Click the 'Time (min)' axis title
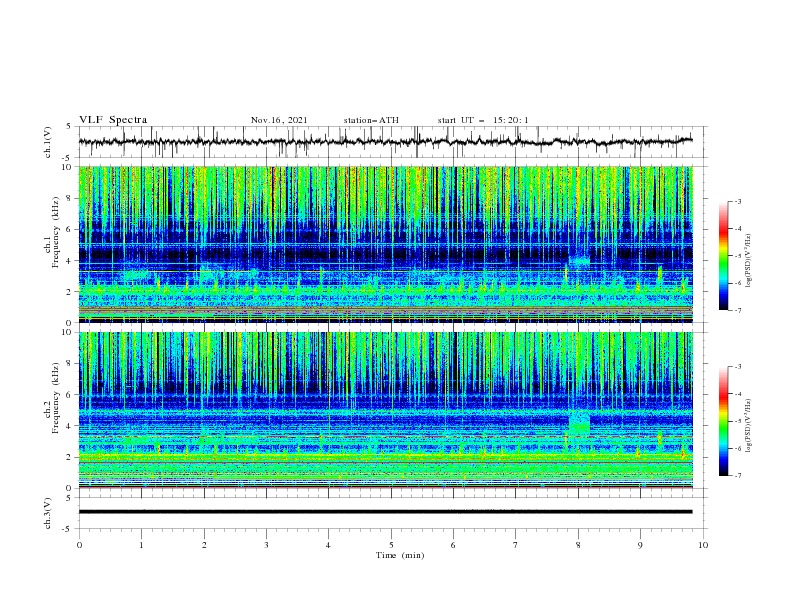This screenshot has height=612, width=792. [400, 555]
